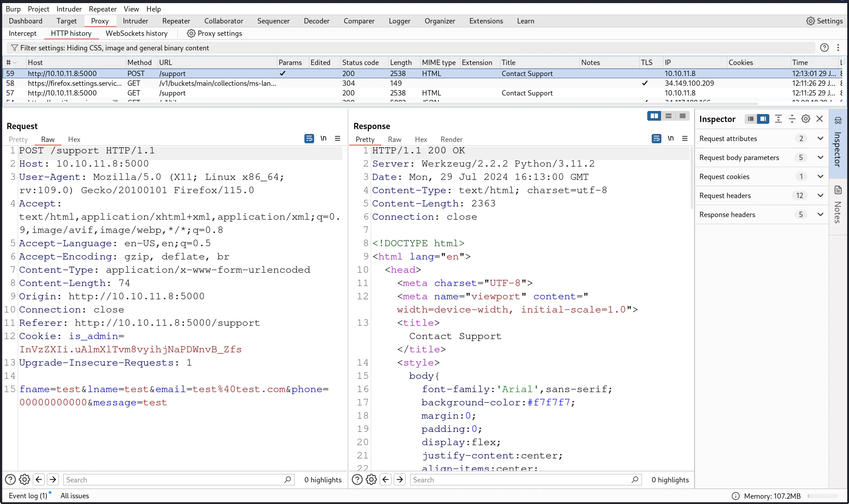Switch to side-by-side request/response layout

click(654, 116)
